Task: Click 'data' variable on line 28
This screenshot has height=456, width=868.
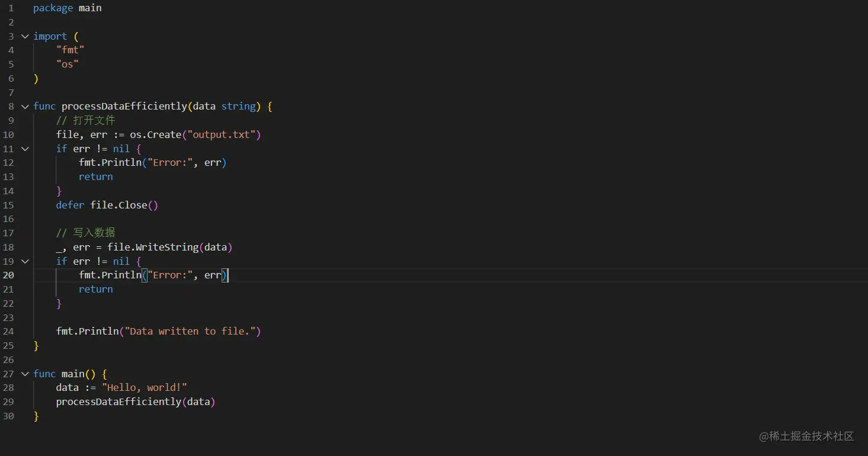Action: (x=67, y=388)
